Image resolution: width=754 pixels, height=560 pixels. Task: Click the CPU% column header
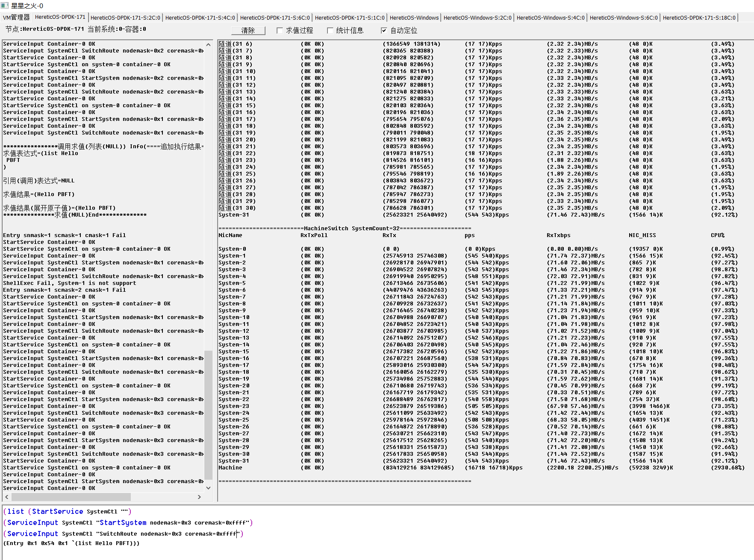(x=718, y=235)
